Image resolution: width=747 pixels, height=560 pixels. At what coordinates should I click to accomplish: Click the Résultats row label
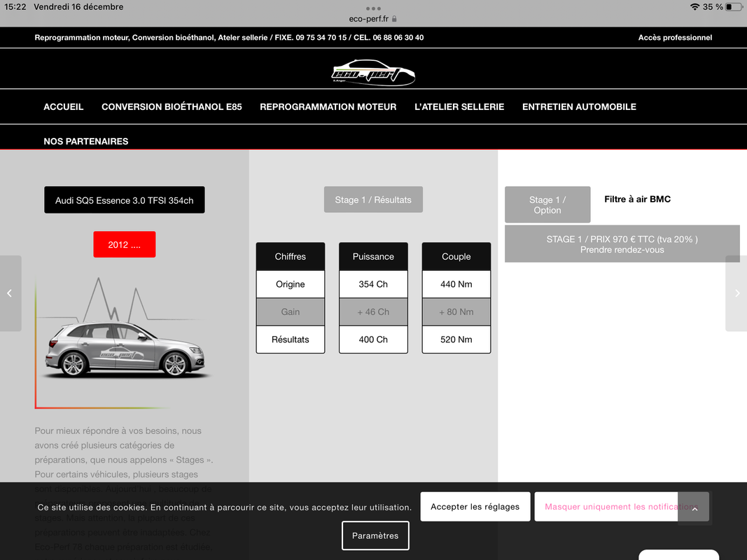point(290,339)
